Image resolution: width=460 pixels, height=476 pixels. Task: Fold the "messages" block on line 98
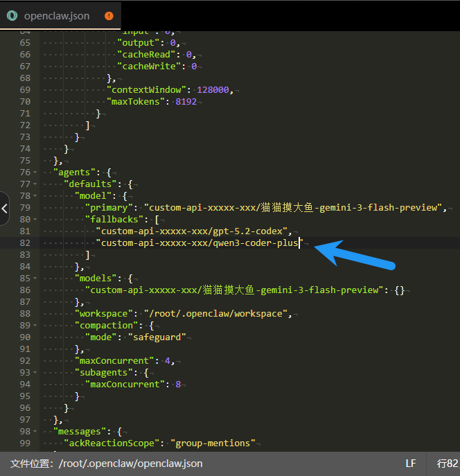pos(35,431)
